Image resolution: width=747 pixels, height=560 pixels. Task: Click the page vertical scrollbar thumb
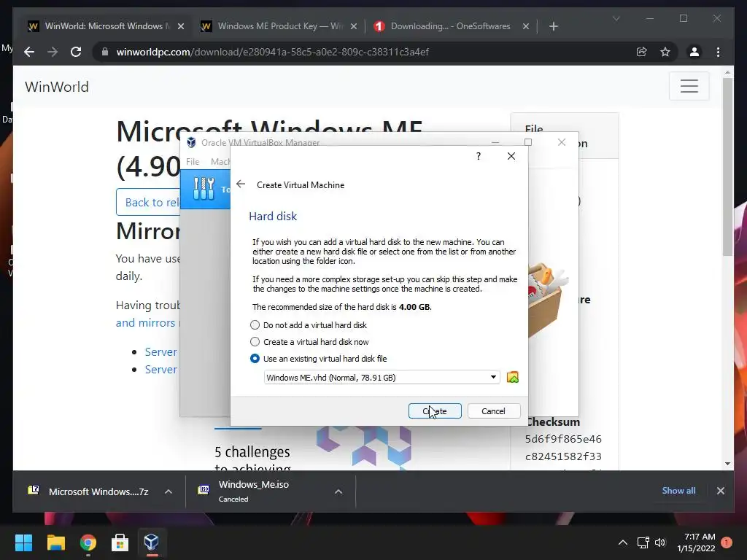(727, 167)
